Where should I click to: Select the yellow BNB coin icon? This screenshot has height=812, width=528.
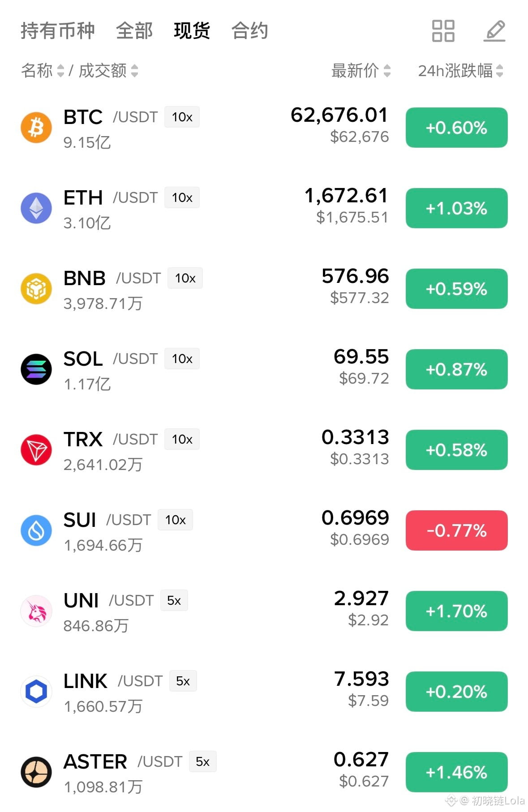[36, 289]
